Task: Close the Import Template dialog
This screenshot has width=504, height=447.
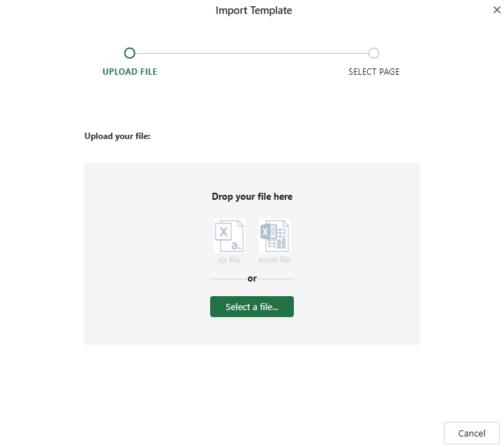Action: [496, 10]
